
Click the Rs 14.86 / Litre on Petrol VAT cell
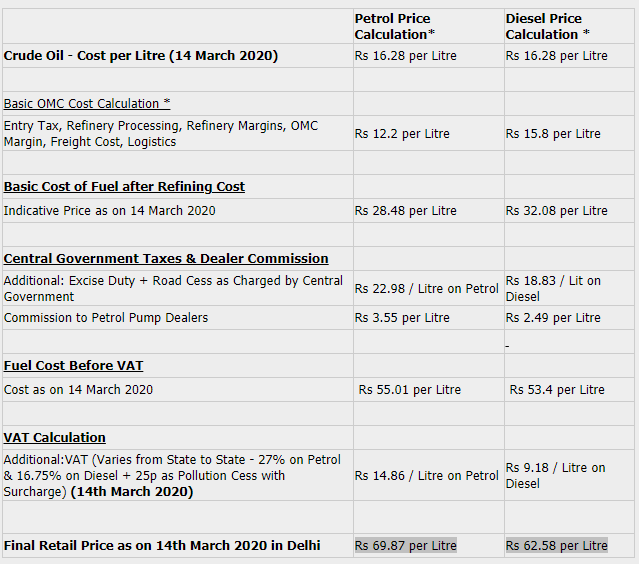click(426, 476)
